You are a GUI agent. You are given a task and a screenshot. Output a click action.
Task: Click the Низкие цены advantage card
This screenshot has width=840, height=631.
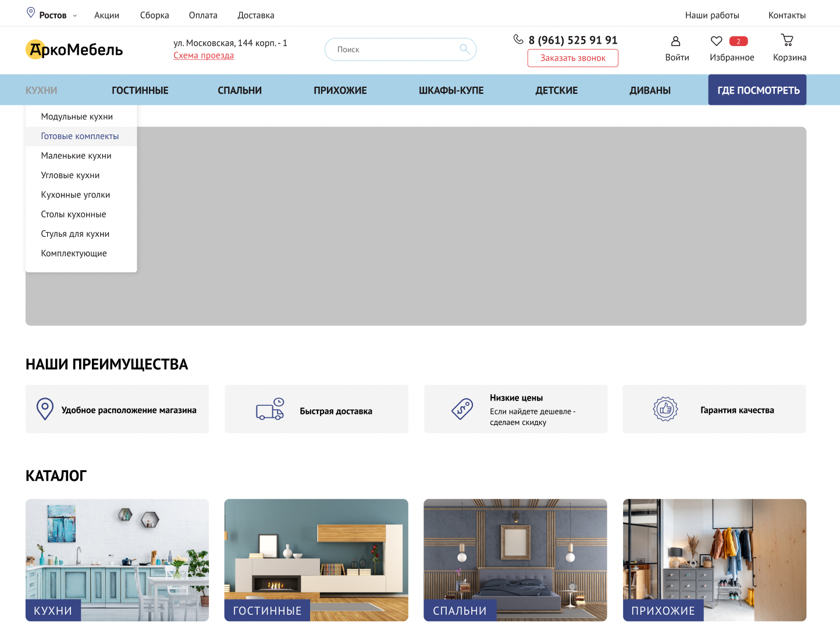[516, 409]
